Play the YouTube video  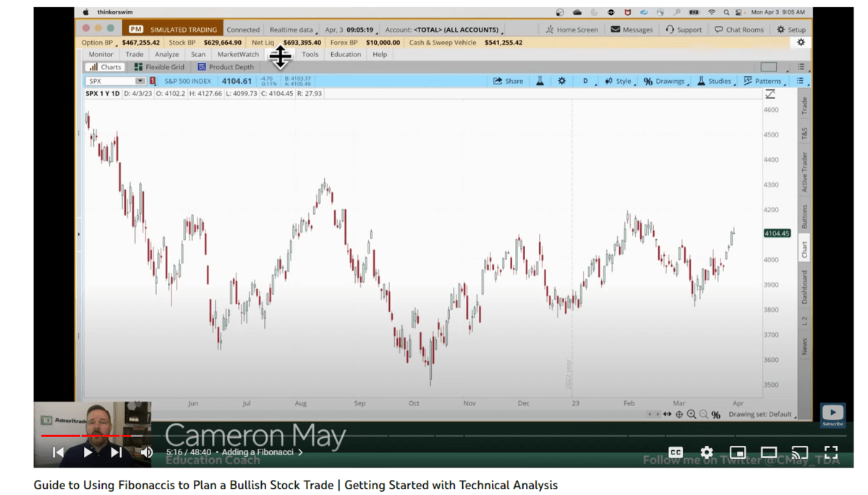click(88, 452)
